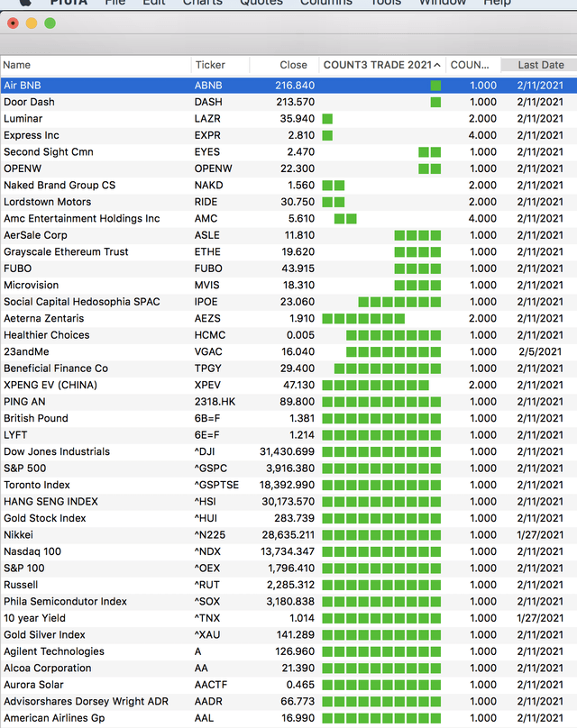Open the Tools menu
577x728 pixels.
pos(386,3)
